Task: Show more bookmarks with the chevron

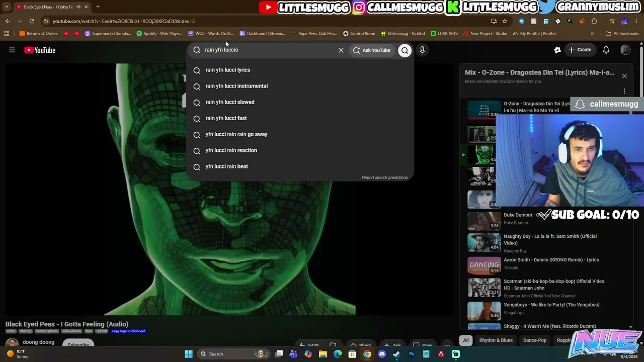Action: pyautogui.click(x=592, y=34)
